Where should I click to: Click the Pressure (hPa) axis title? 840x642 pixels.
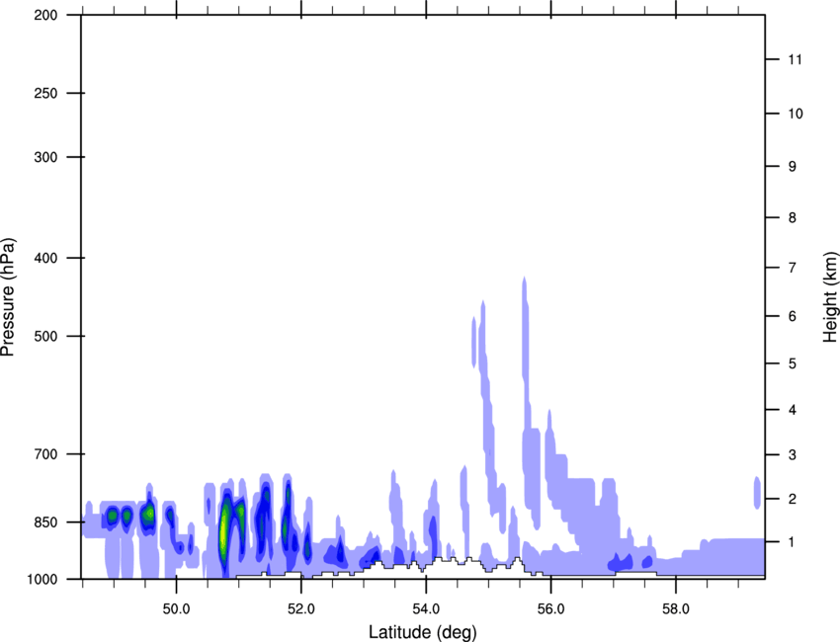8,297
